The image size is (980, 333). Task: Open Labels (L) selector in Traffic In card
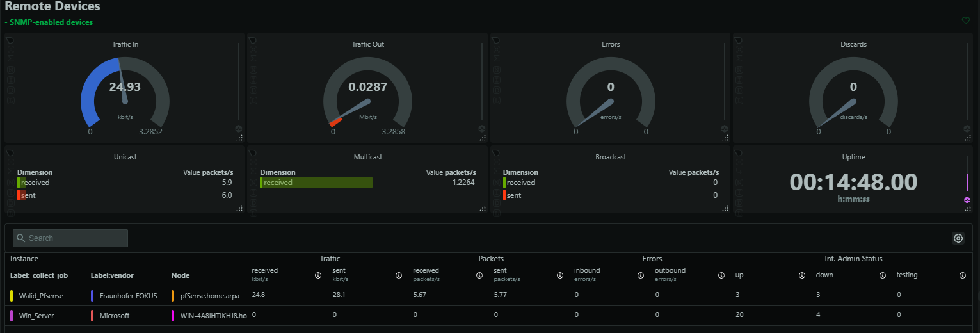click(10, 101)
